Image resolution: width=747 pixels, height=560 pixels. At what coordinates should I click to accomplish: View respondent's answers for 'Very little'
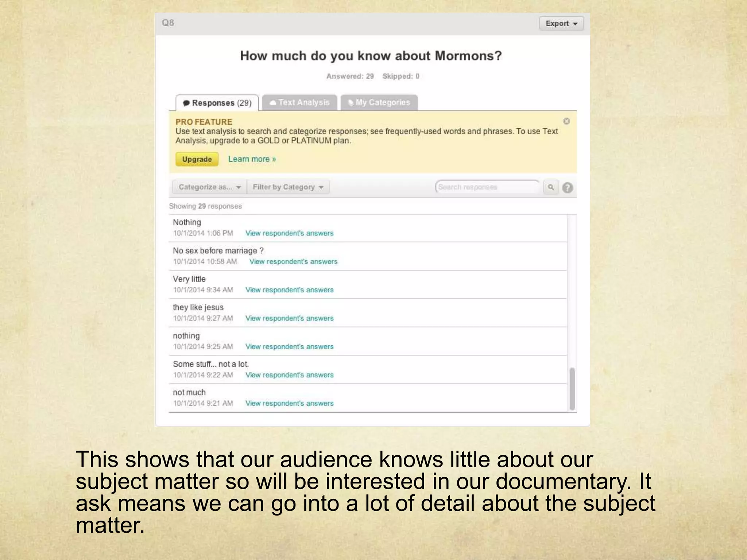tap(290, 290)
